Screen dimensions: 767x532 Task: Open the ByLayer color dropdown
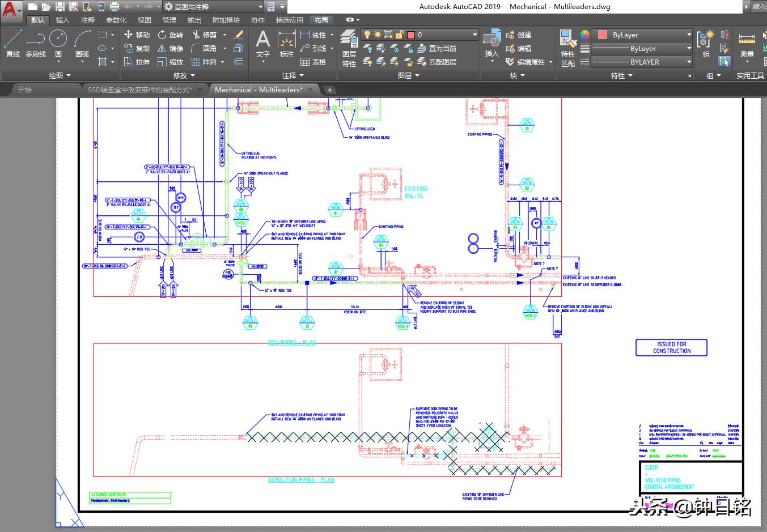click(688, 35)
